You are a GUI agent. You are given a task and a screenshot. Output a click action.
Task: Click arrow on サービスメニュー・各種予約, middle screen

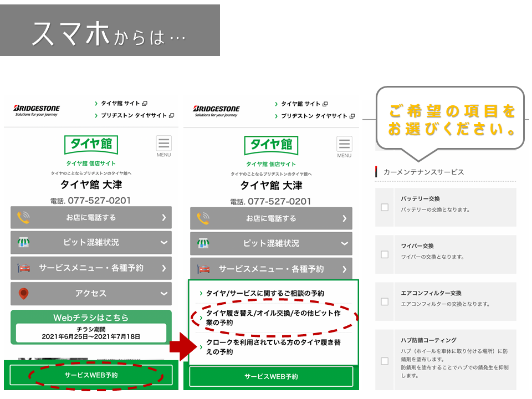(344, 269)
